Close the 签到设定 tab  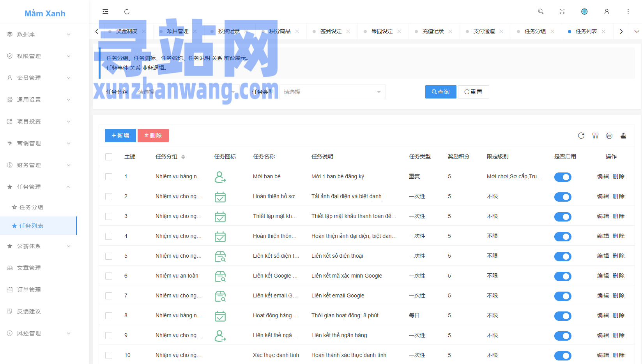pos(348,32)
